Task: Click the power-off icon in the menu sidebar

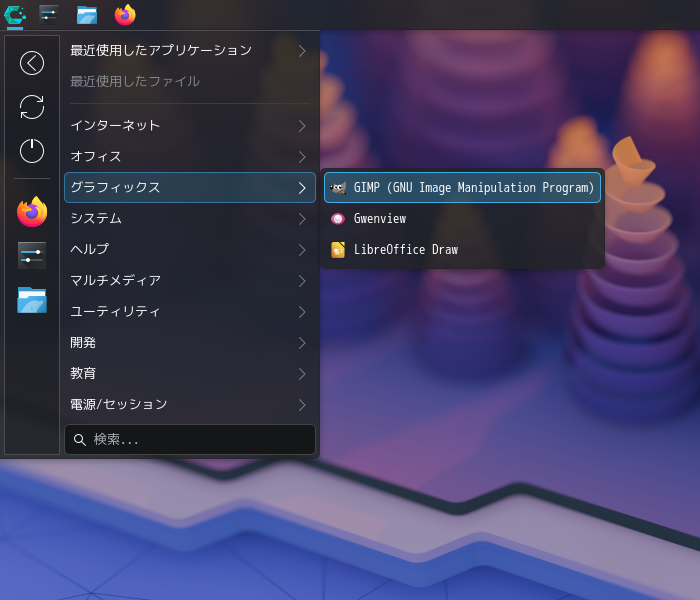Action: (32, 151)
